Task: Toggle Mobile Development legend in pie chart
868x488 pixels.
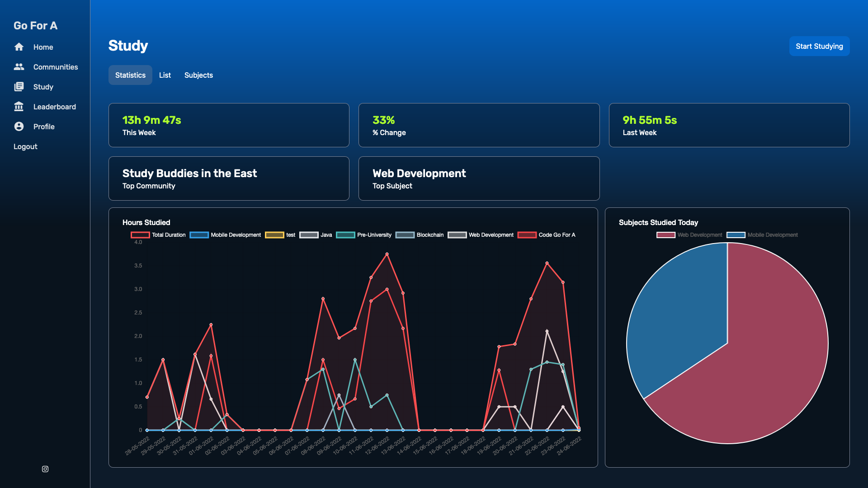Action: point(762,235)
